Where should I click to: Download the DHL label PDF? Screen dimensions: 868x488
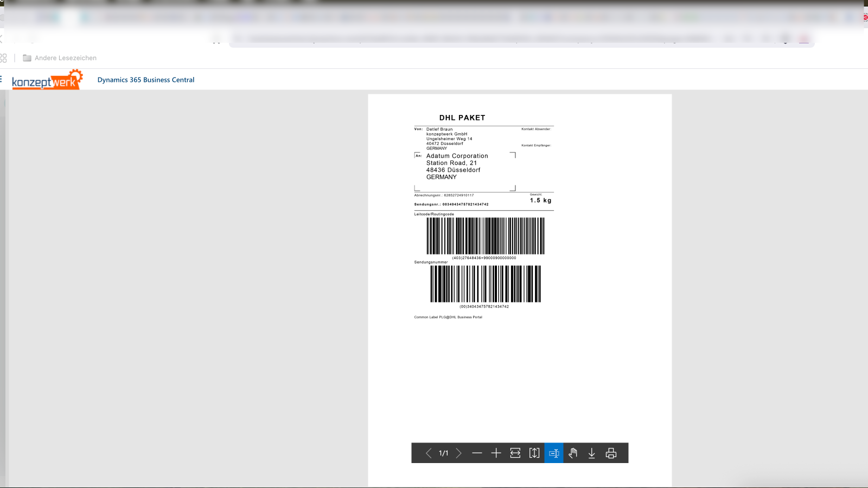[x=592, y=453]
